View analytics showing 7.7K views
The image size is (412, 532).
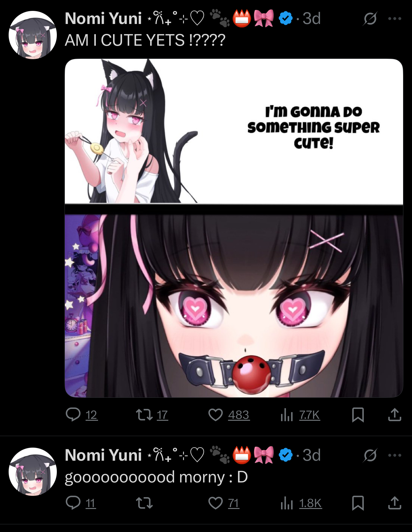[x=300, y=415]
